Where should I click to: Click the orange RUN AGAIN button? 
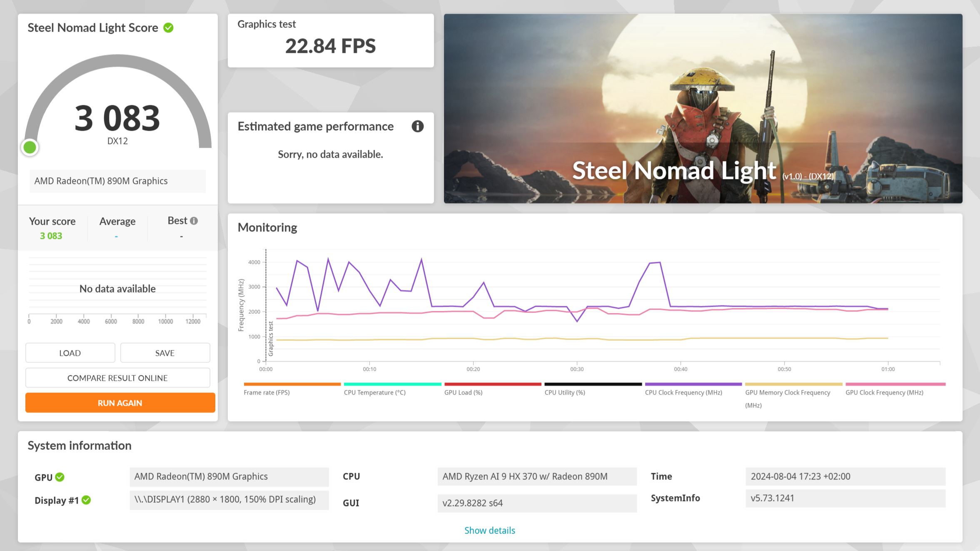tap(120, 403)
